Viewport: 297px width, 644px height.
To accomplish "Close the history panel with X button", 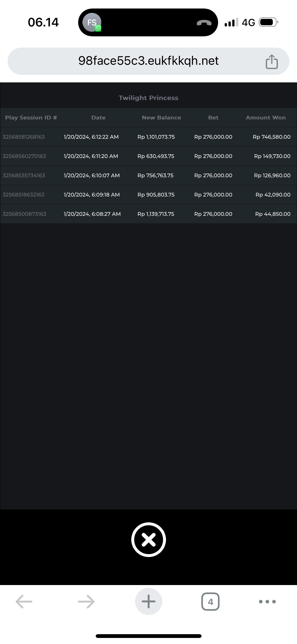I will (x=148, y=540).
